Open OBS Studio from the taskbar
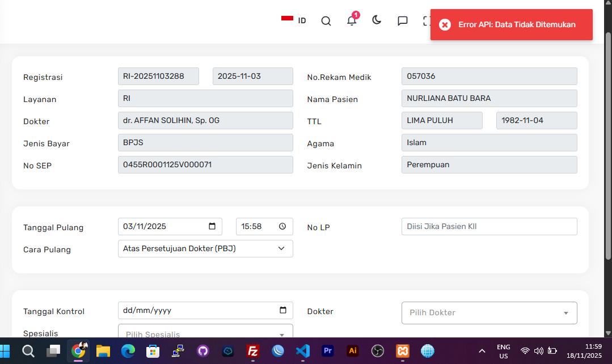This screenshot has height=364, width=612. (378, 351)
